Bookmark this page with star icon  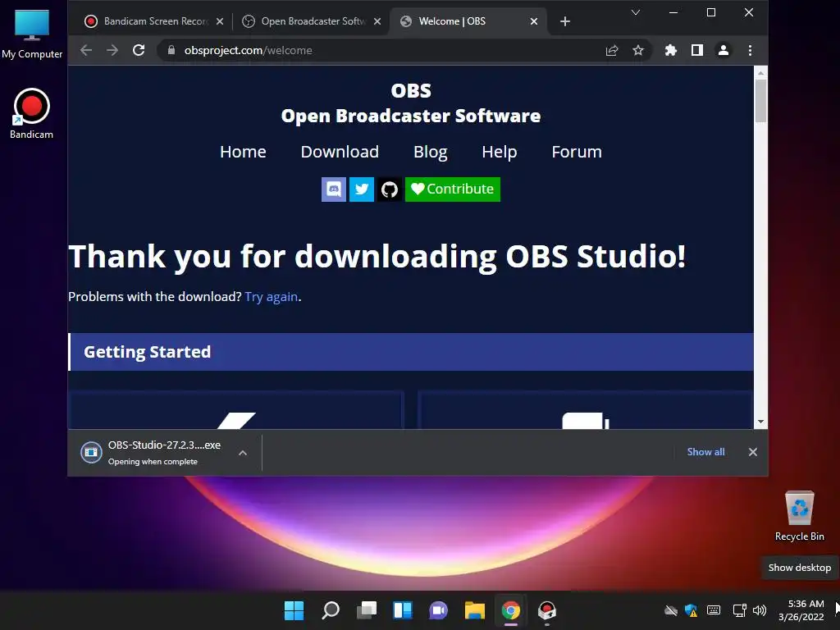click(637, 50)
